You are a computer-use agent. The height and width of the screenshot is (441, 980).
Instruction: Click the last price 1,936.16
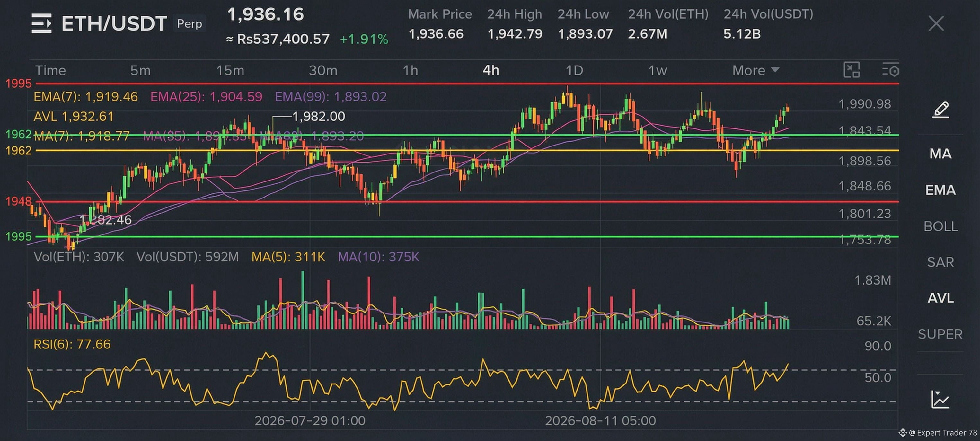[x=266, y=15]
